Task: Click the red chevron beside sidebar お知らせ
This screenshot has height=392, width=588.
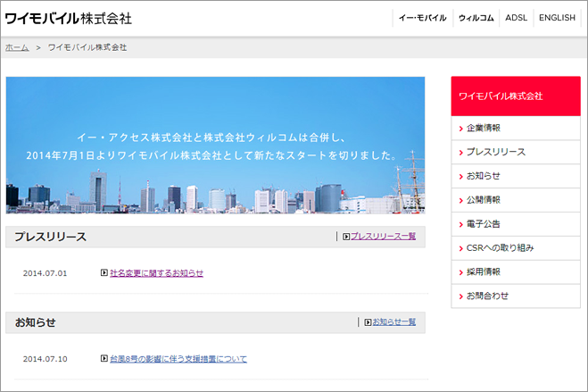Action: [461, 177]
